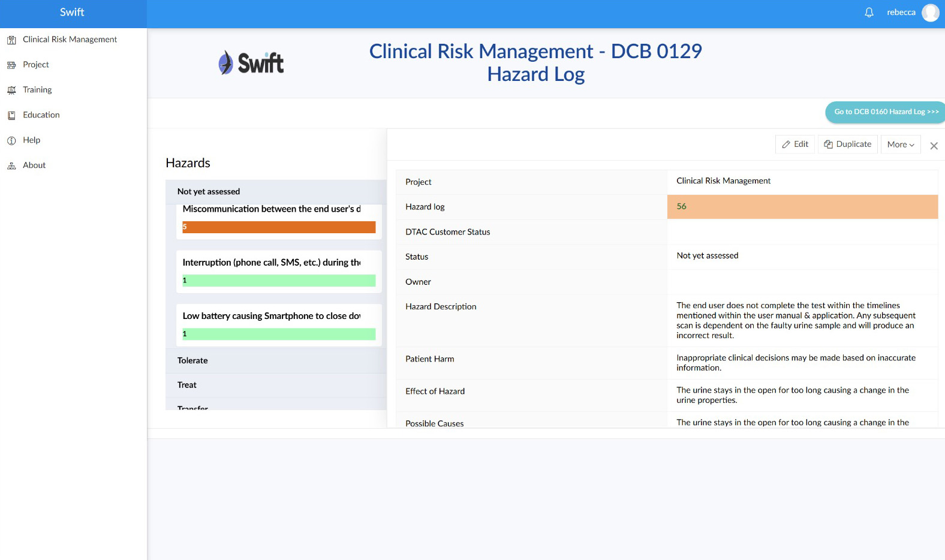Expand the Tolerate hazard group
Viewport: 945px width, 560px height.
pyautogui.click(x=192, y=360)
